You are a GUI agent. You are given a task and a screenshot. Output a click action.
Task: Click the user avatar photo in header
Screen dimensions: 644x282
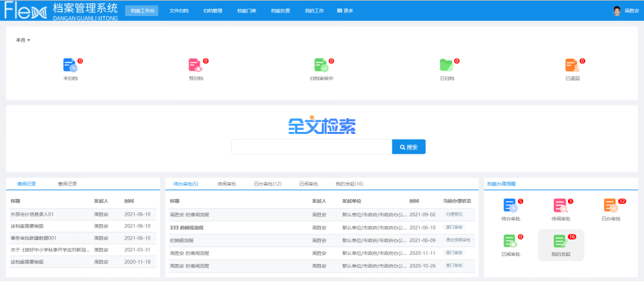click(617, 11)
